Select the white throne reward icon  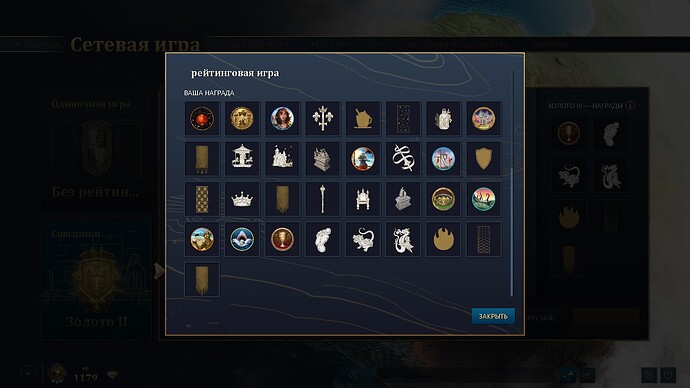(363, 199)
